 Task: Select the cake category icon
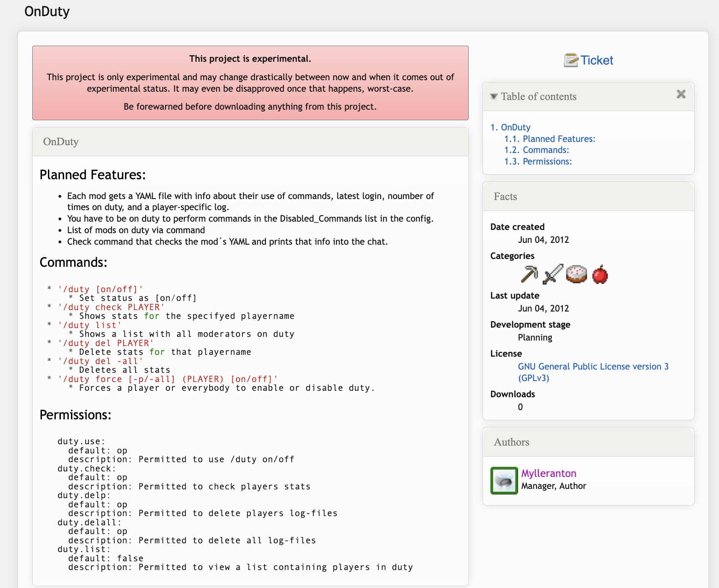point(576,274)
